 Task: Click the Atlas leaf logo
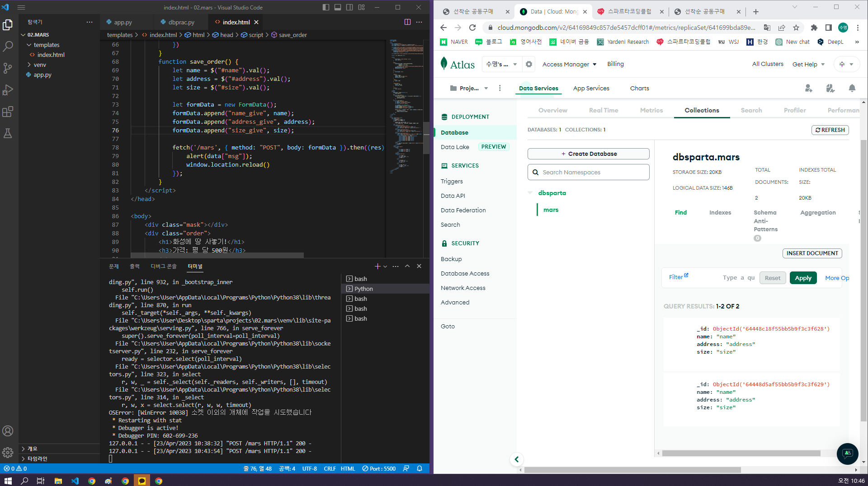444,64
